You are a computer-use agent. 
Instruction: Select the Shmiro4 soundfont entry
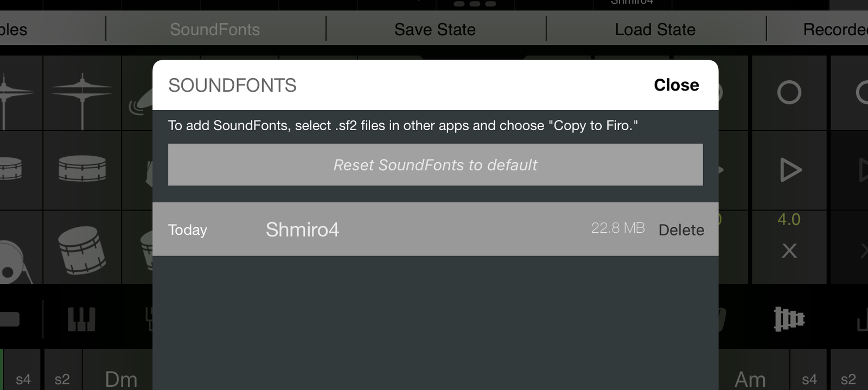[x=435, y=229]
